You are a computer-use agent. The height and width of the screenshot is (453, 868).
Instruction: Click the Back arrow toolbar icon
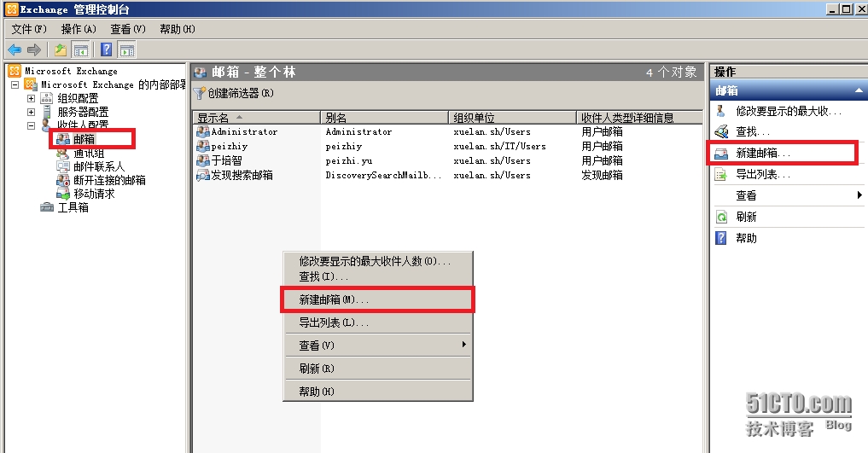15,50
